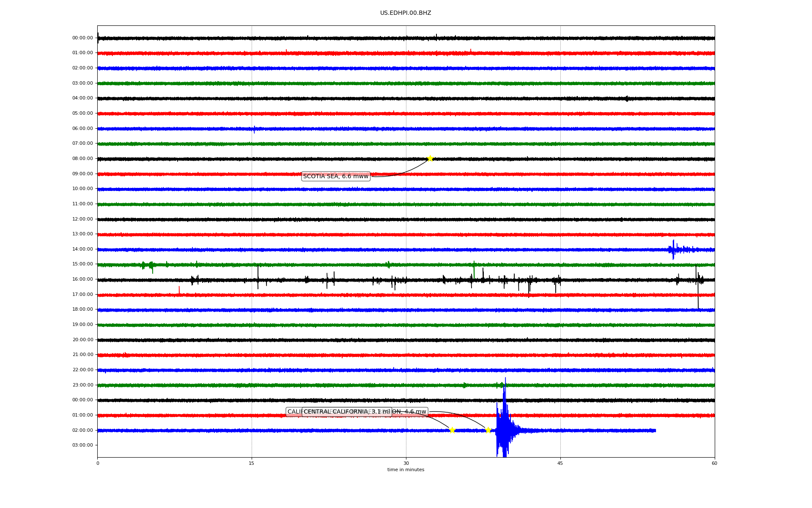Click the x-axis tick label 45
Screen dimensions: 812x508
point(560,463)
